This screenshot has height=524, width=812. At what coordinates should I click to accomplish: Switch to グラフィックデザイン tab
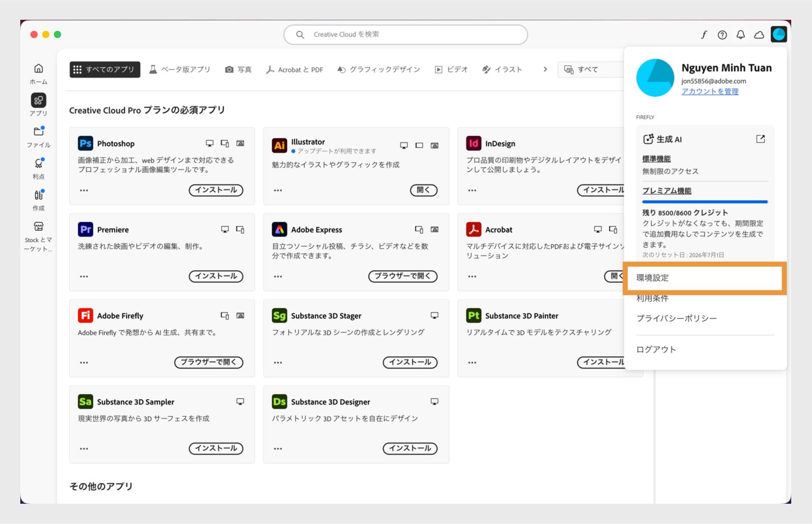(x=379, y=69)
